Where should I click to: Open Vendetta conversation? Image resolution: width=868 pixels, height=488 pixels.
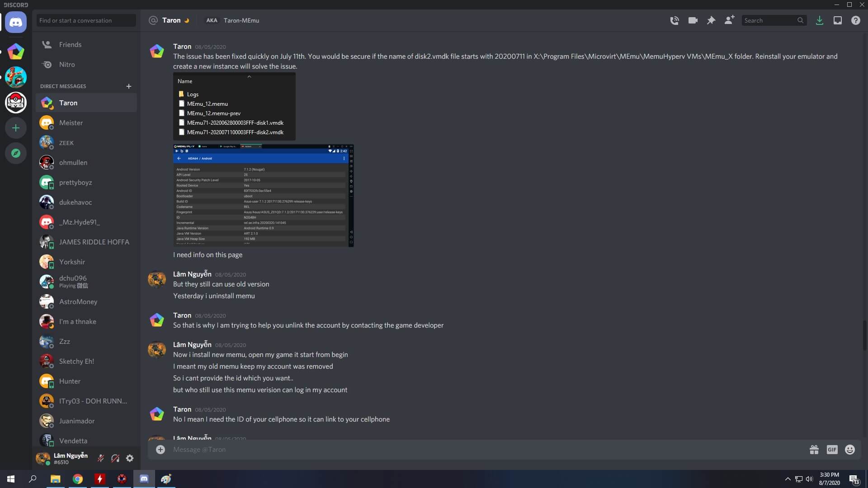[86, 441]
